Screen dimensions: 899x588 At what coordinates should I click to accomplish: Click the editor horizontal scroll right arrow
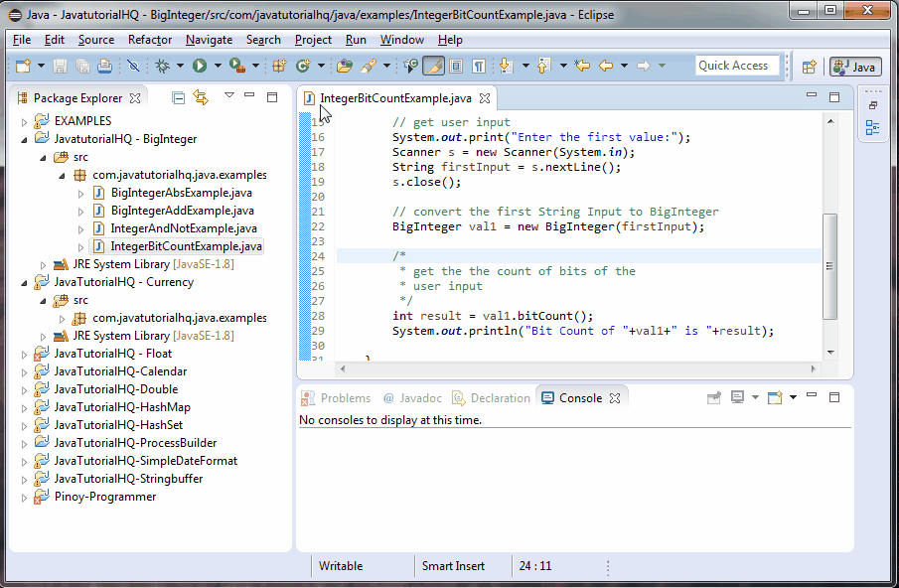[x=813, y=369]
